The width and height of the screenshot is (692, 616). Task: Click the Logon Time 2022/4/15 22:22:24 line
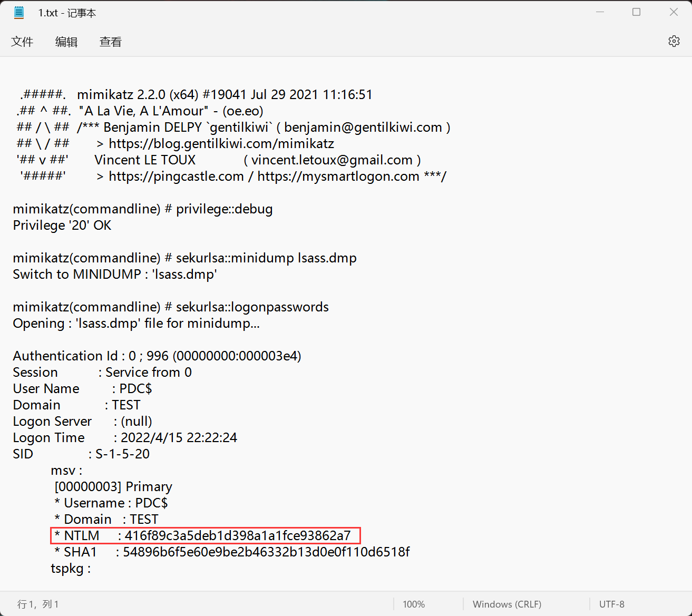click(125, 437)
